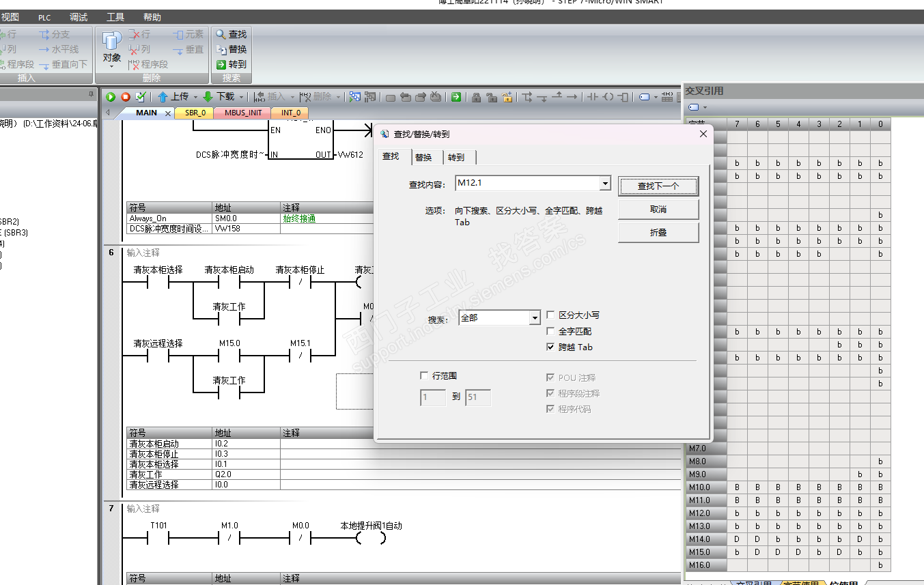Click the red Stop PLC icon
The image size is (924, 585).
click(x=126, y=97)
